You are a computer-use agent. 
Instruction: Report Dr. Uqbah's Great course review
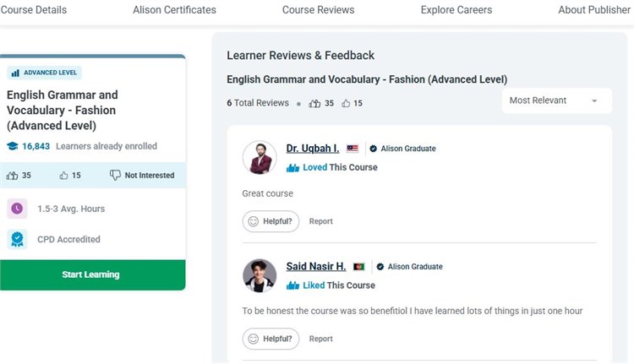(321, 221)
